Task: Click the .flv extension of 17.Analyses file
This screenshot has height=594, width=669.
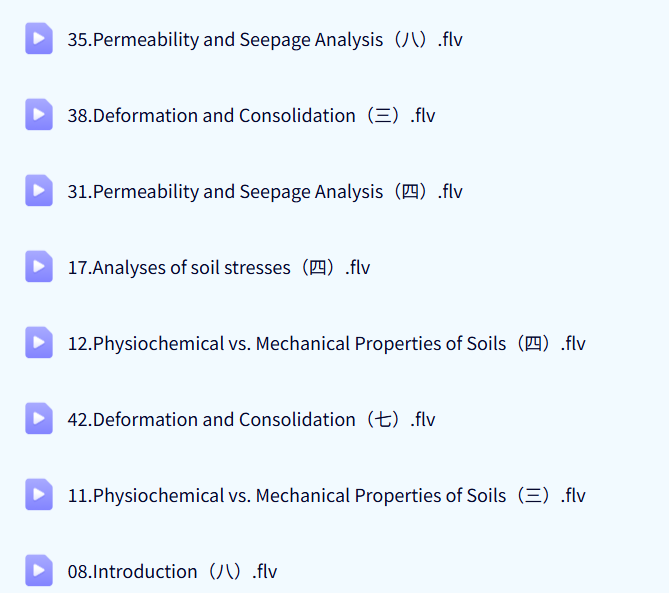Action: pos(355,268)
